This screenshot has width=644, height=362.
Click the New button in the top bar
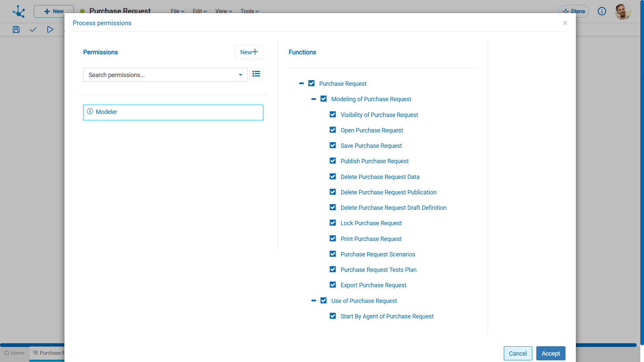click(x=54, y=11)
